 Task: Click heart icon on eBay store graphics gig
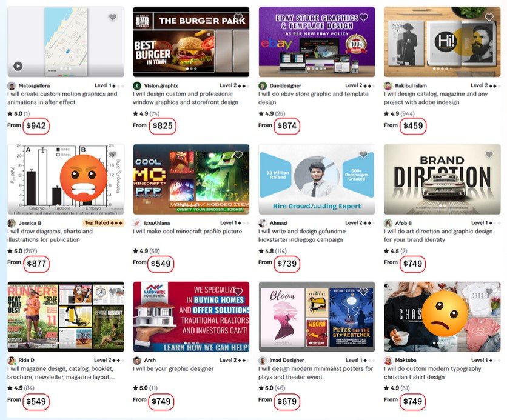(364, 17)
